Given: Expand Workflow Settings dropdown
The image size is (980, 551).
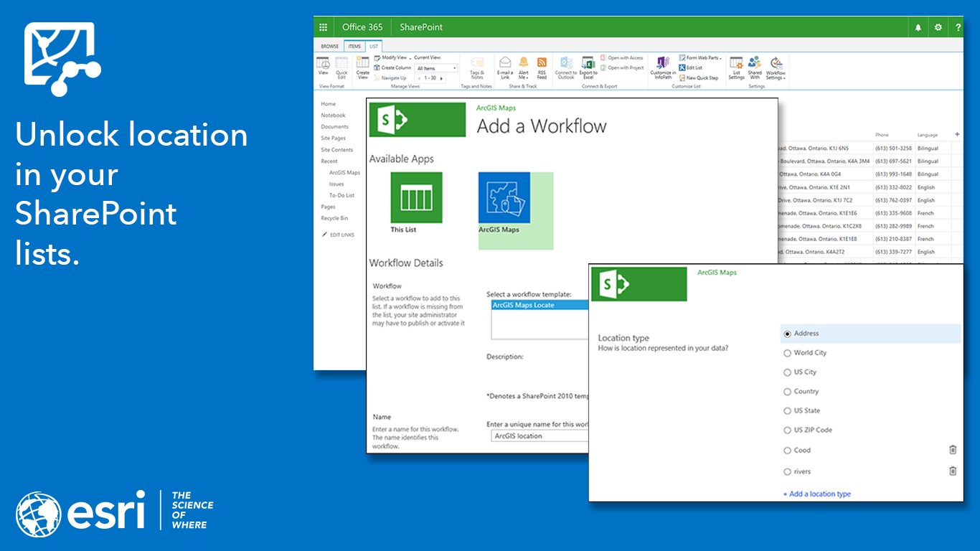Looking at the screenshot, I should [776, 67].
